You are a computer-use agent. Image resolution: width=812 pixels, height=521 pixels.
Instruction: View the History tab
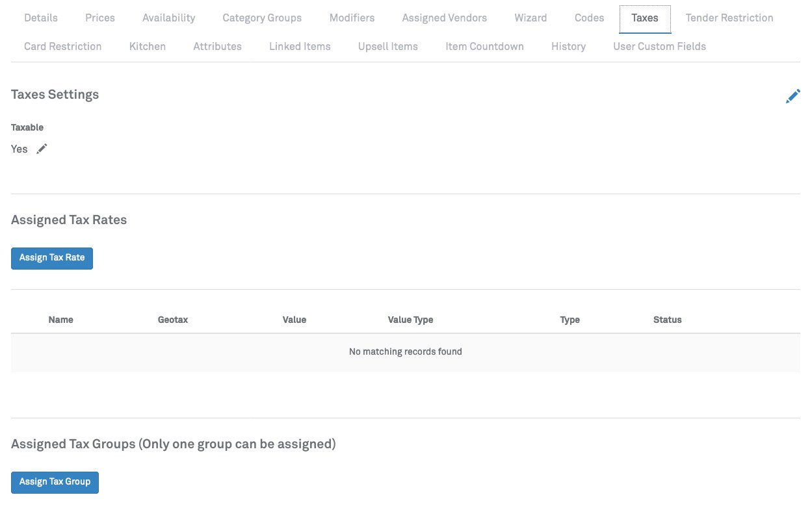coord(568,47)
